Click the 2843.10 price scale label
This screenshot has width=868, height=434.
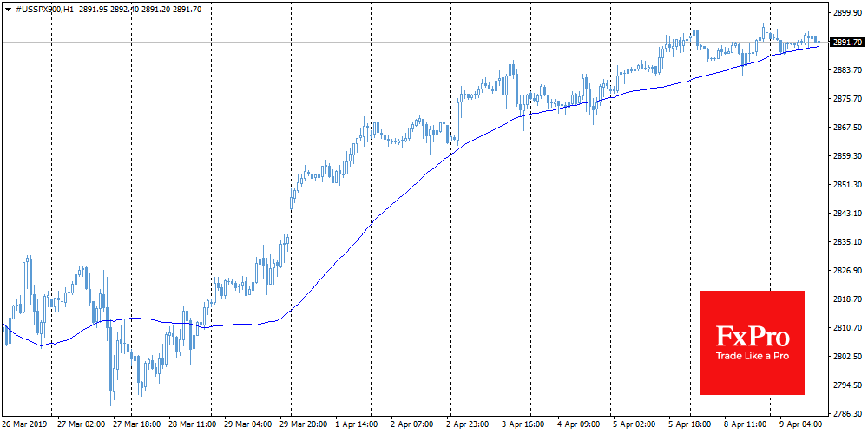click(x=847, y=213)
